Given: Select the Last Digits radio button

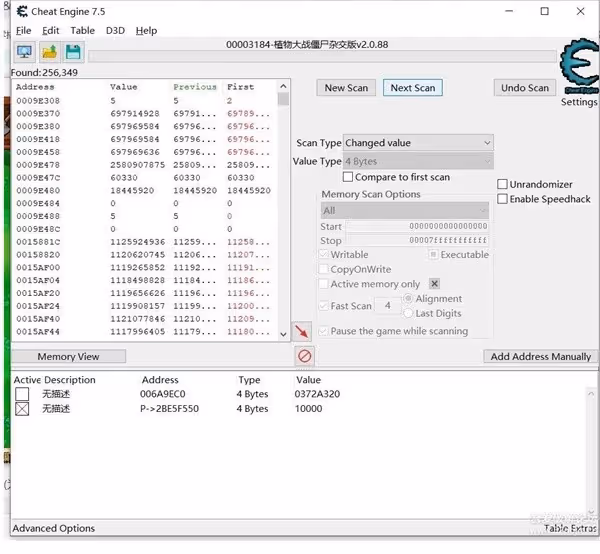Looking at the screenshot, I should pyautogui.click(x=408, y=313).
